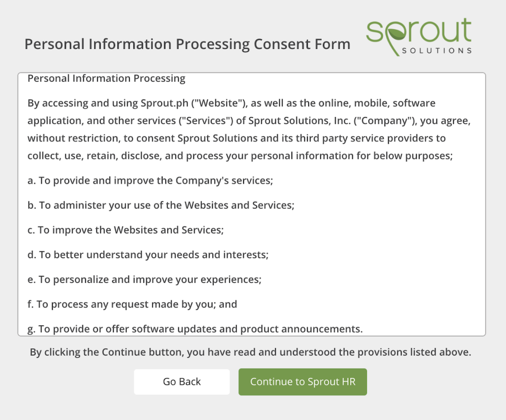The width and height of the screenshot is (506, 420).
Task: Click item g about software updates announcements
Action: 195,329
